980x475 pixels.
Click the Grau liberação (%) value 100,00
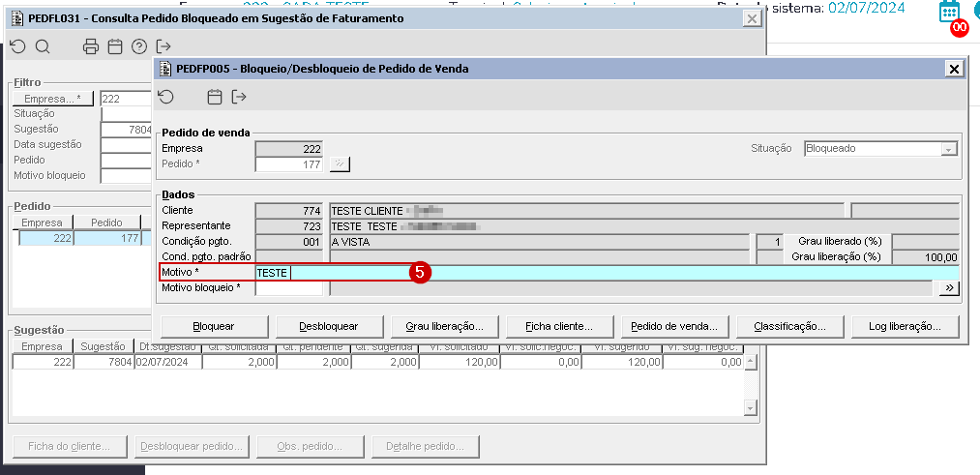click(x=925, y=257)
